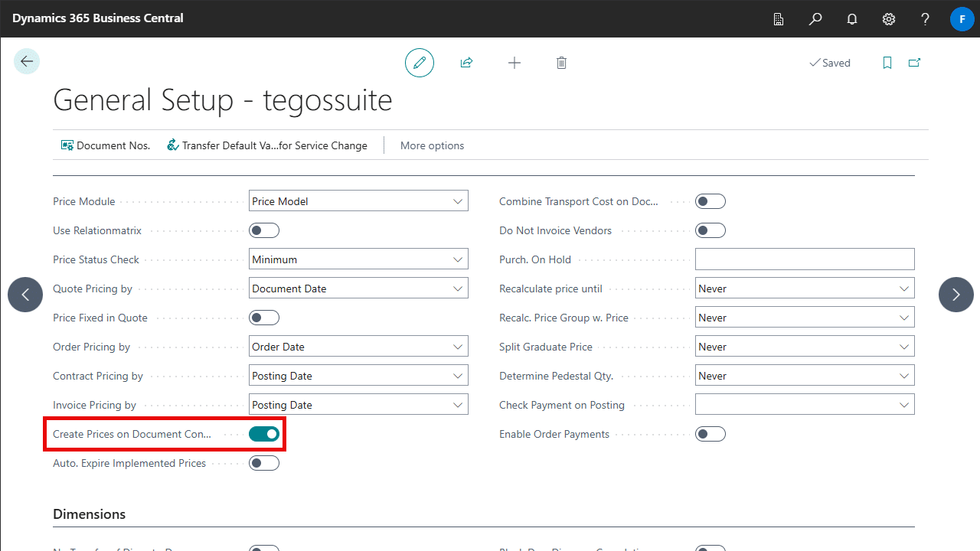Toggle Use Relationmatrix switch

tap(264, 230)
